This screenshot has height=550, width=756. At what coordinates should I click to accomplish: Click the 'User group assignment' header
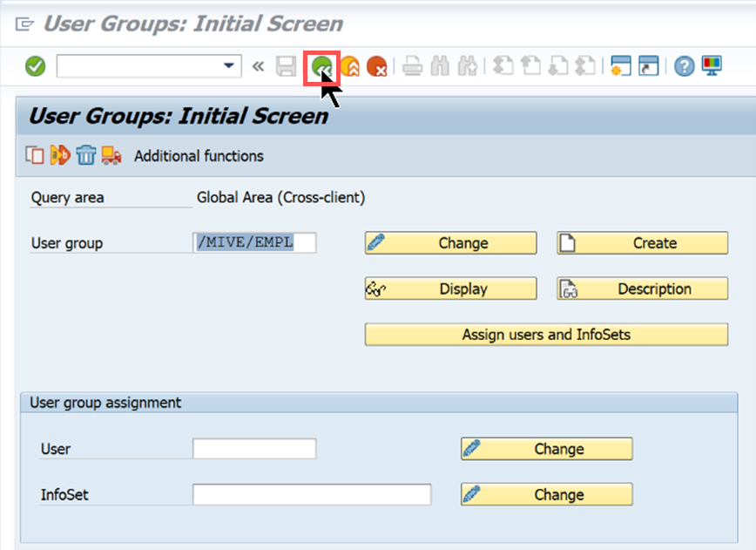(105, 403)
